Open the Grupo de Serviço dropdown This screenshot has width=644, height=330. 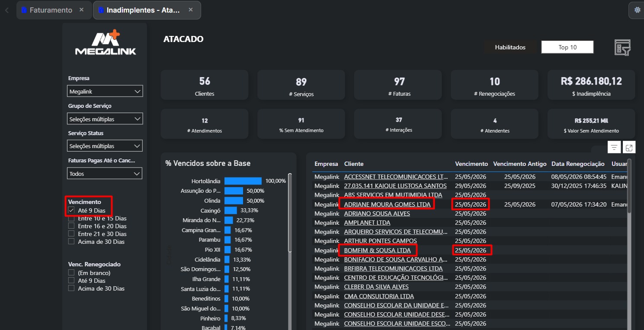(105, 119)
